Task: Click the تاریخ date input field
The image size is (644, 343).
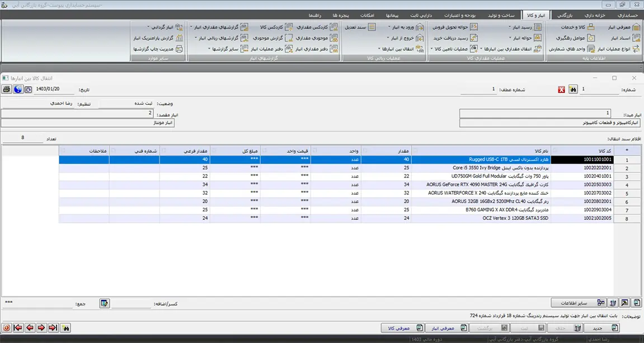Action: (x=54, y=90)
